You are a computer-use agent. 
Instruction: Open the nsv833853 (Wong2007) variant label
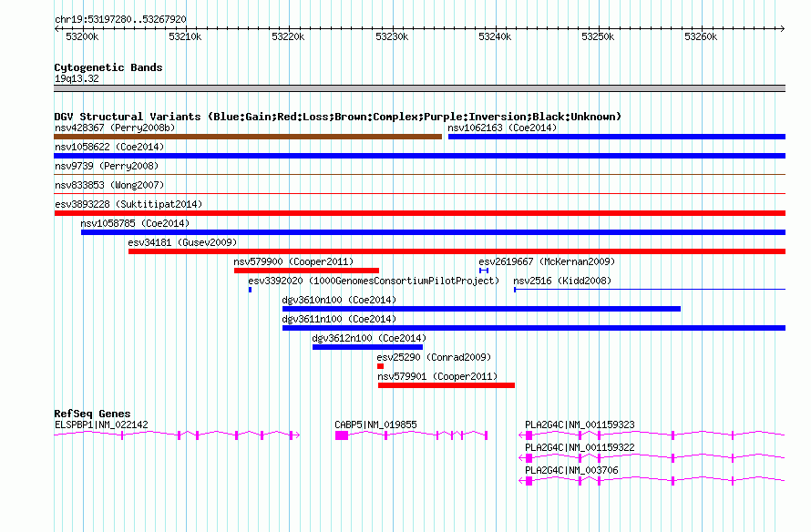(x=109, y=185)
